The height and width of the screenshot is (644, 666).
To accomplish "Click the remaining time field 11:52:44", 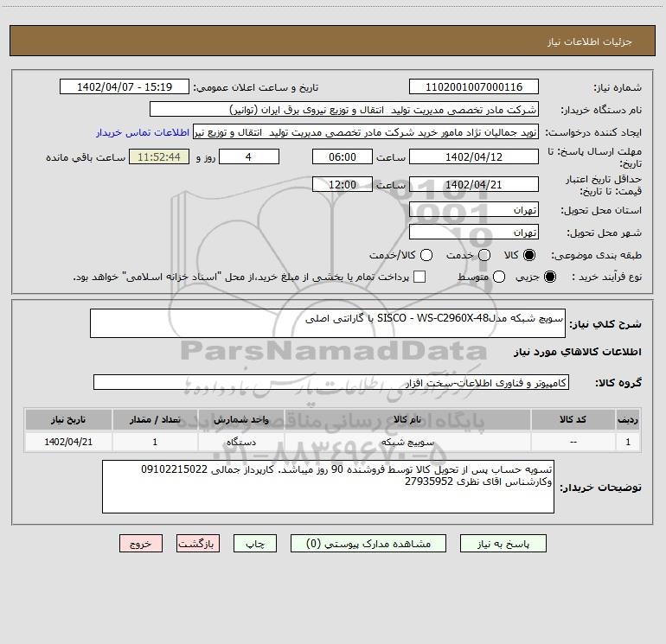I will click(159, 156).
